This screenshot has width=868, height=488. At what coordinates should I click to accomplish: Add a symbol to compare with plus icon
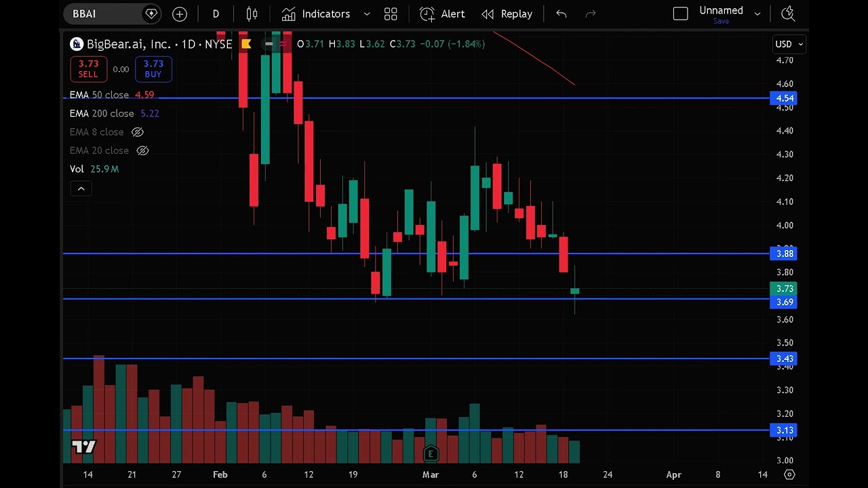180,14
